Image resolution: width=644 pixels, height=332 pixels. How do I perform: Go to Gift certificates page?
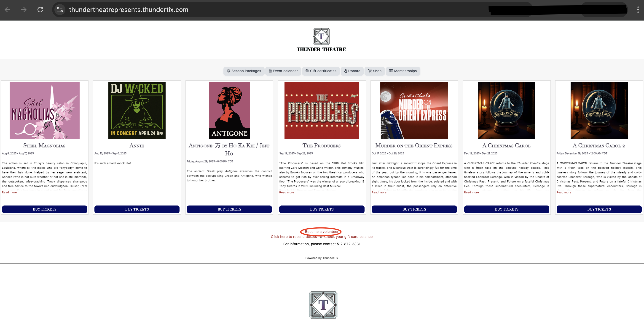321,71
